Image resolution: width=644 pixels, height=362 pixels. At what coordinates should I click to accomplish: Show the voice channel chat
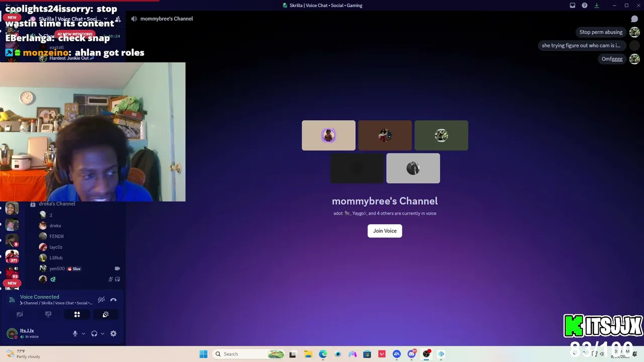click(x=634, y=19)
